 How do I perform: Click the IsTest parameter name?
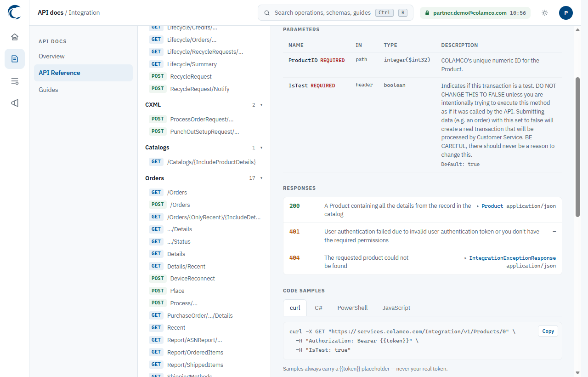click(298, 86)
